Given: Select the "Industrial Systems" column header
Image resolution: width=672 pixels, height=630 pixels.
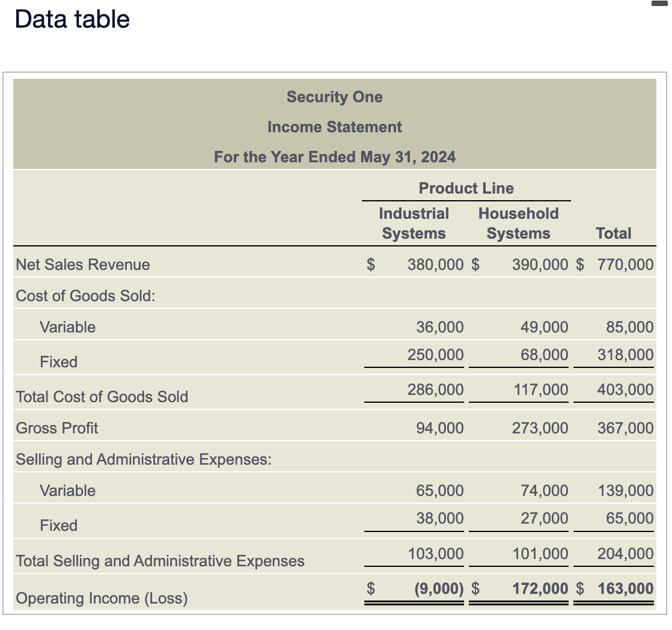Looking at the screenshot, I should pos(414,224).
